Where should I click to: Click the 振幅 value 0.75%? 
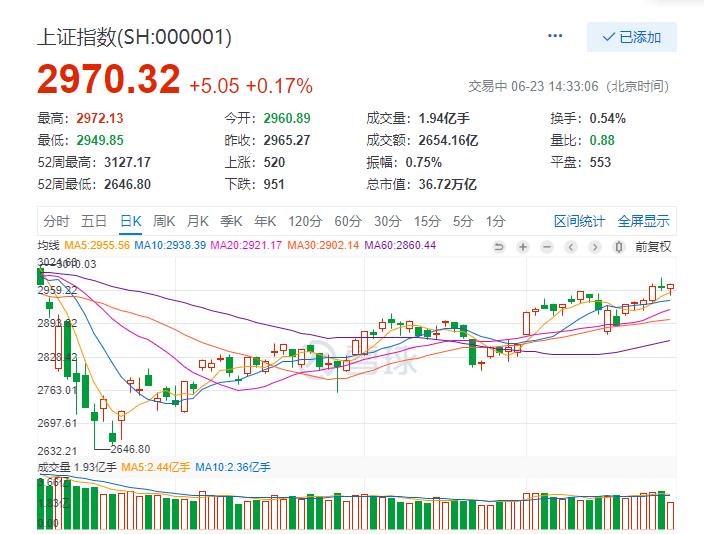click(x=424, y=162)
